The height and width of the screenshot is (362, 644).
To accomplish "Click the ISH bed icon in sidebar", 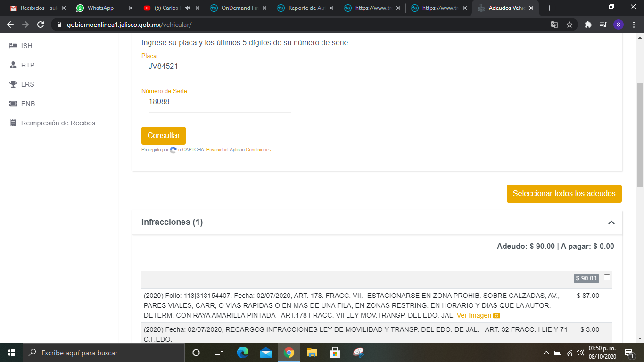I will click(x=13, y=46).
